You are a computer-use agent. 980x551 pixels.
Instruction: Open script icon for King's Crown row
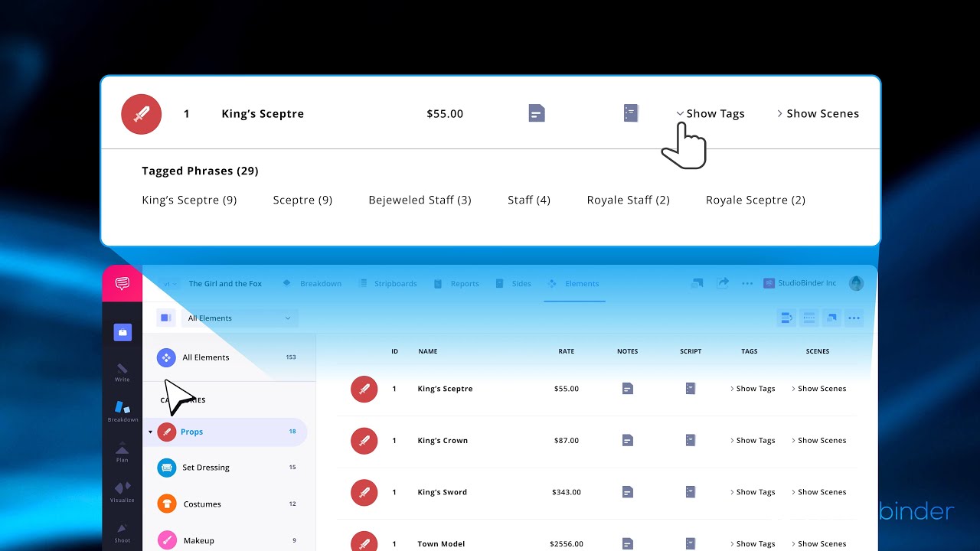pos(691,440)
